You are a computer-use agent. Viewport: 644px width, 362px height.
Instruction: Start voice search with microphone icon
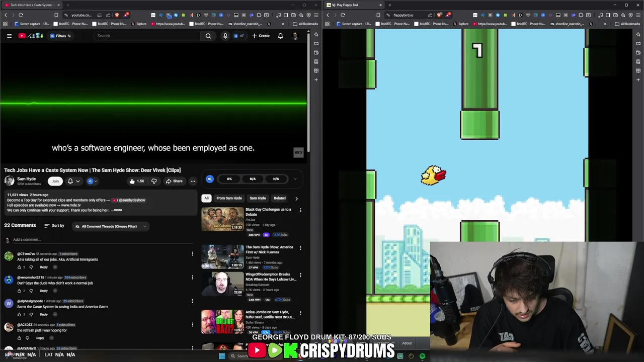click(x=225, y=36)
